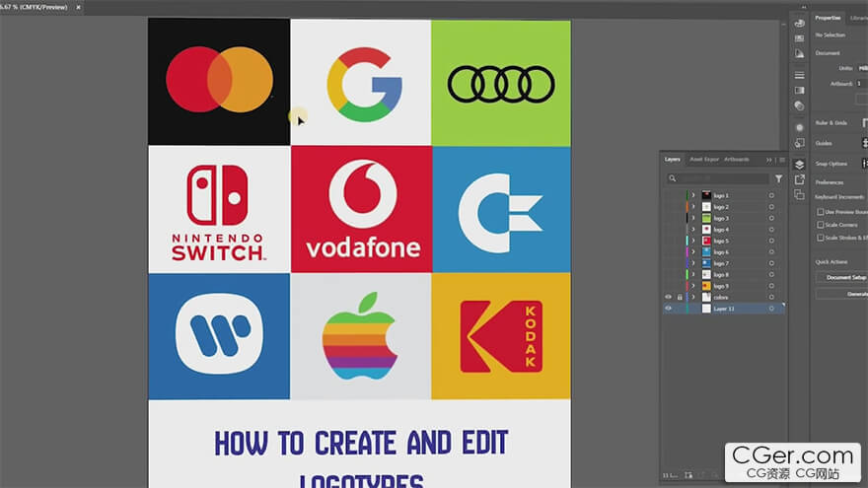Expand the logo 8 layer
868x488 pixels.
(x=693, y=274)
